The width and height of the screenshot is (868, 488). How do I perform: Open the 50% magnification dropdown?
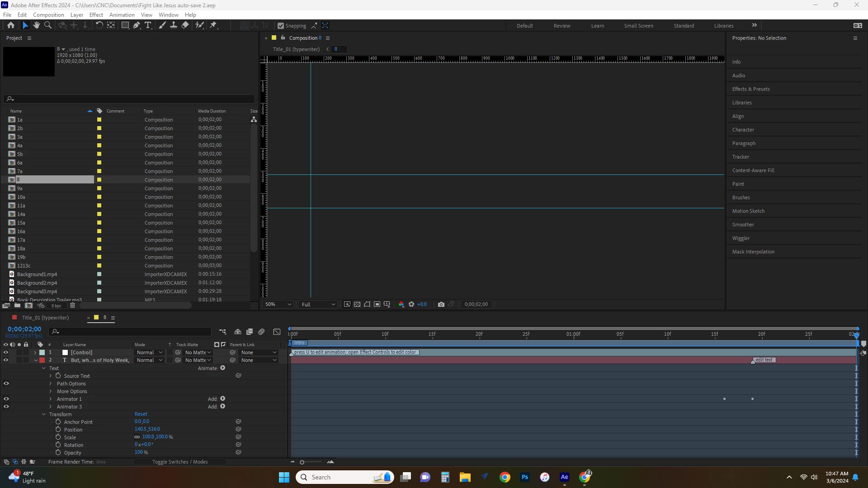(x=278, y=305)
